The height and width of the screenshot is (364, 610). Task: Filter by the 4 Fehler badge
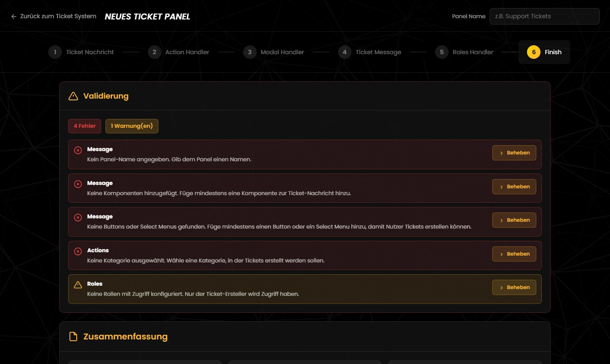click(x=85, y=126)
